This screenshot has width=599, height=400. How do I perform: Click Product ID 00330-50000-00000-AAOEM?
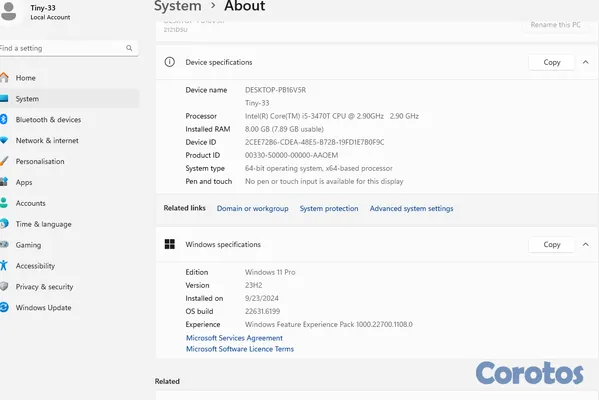click(291, 155)
